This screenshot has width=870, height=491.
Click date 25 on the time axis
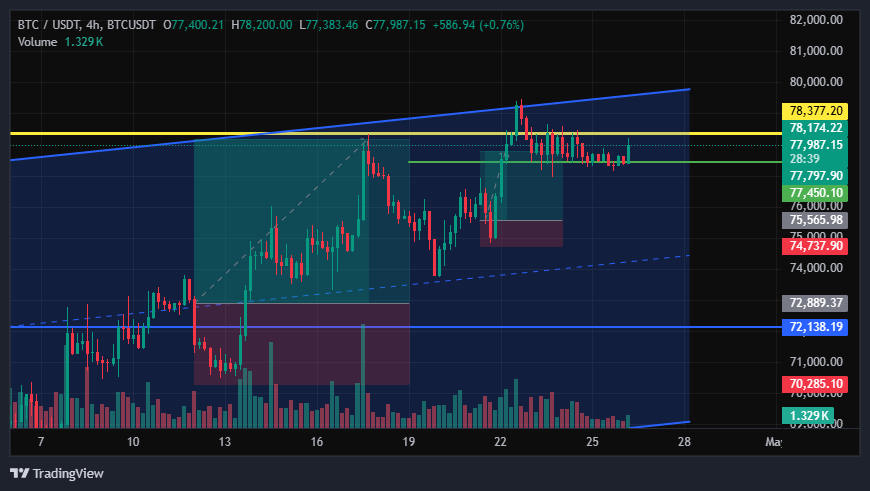tap(593, 442)
